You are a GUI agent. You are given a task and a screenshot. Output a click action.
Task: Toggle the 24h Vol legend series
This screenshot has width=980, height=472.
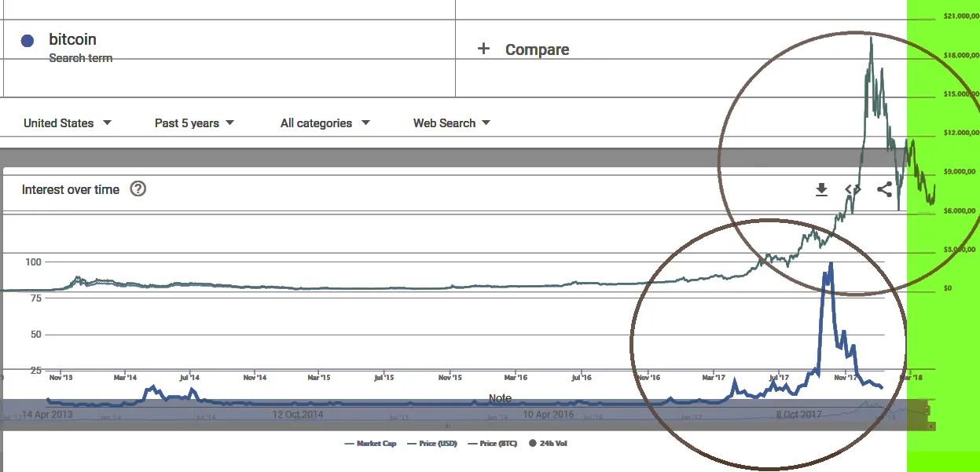[548, 444]
